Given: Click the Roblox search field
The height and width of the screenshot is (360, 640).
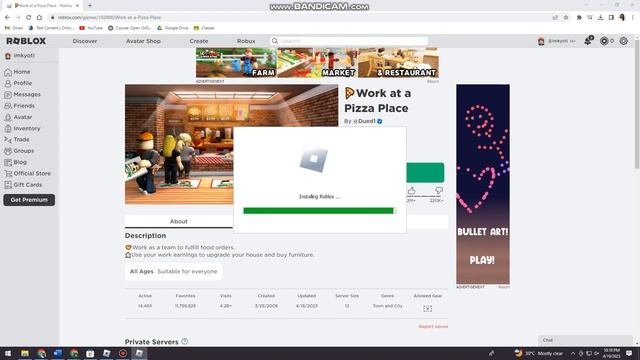Looking at the screenshot, I should (x=349, y=41).
